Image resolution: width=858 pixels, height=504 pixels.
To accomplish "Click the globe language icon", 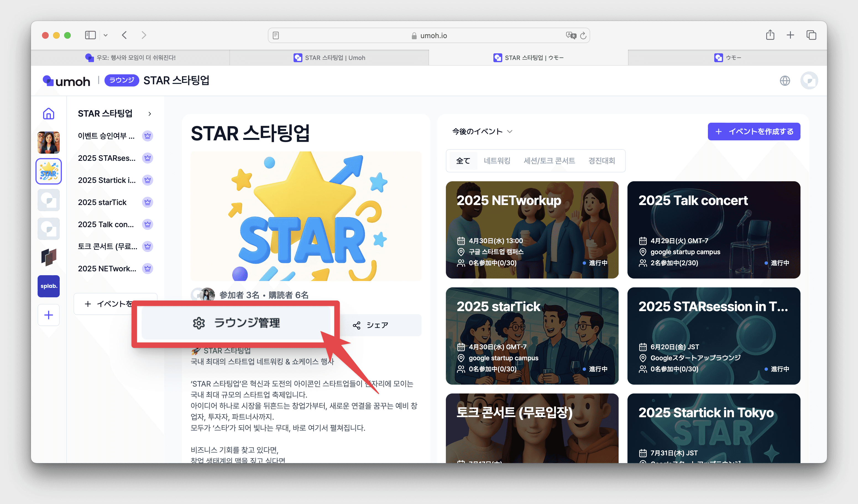I will (785, 81).
